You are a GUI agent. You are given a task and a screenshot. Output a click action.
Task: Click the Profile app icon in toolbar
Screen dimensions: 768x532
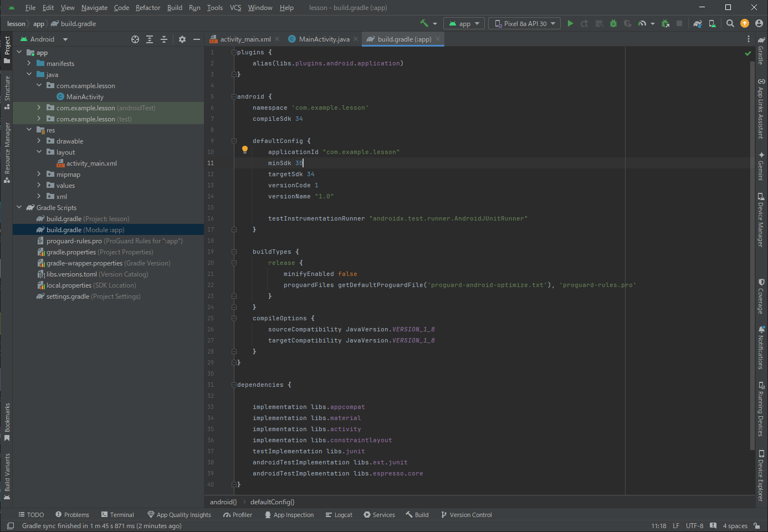642,23
